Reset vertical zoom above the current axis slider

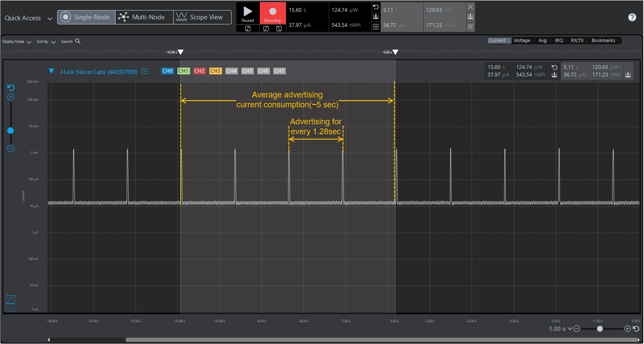[11, 88]
